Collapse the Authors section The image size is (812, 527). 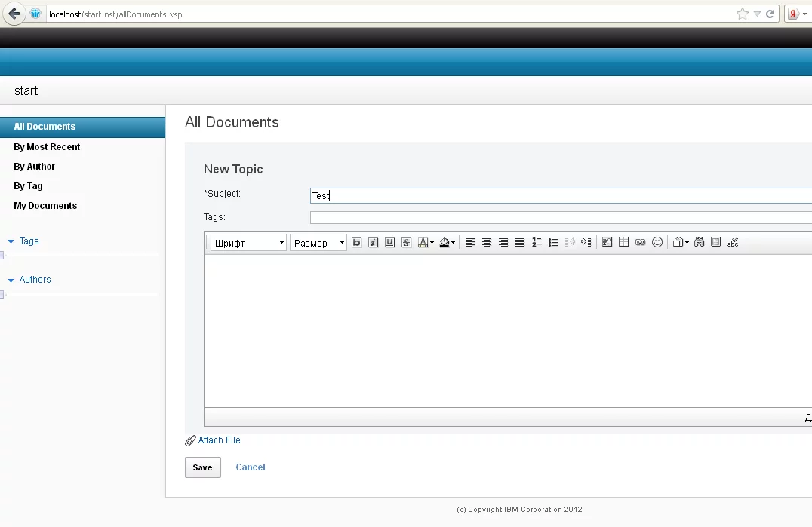[x=11, y=280]
